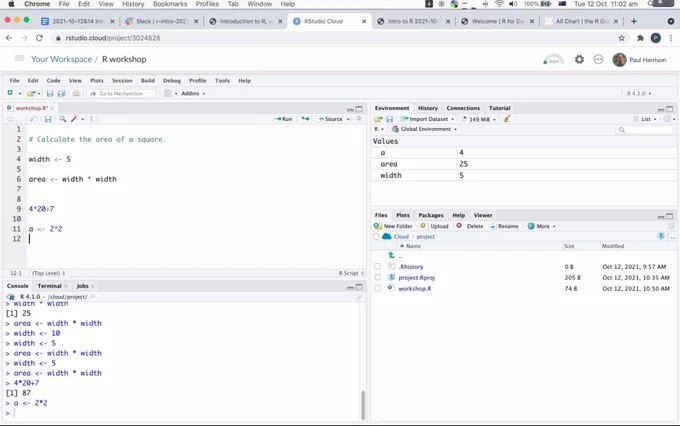Reload the browser page
The width and height of the screenshot is (680, 426).
pos(39,38)
